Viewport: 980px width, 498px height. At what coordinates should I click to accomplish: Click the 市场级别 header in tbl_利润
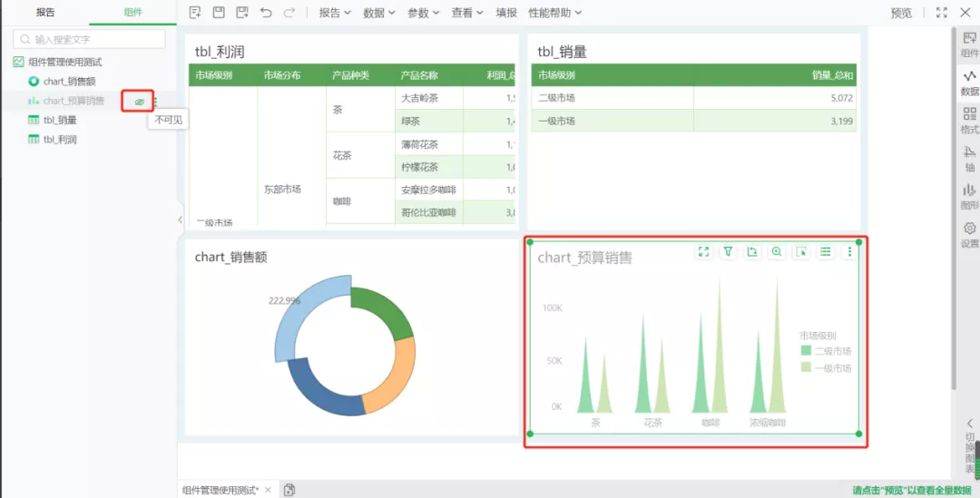pos(214,75)
